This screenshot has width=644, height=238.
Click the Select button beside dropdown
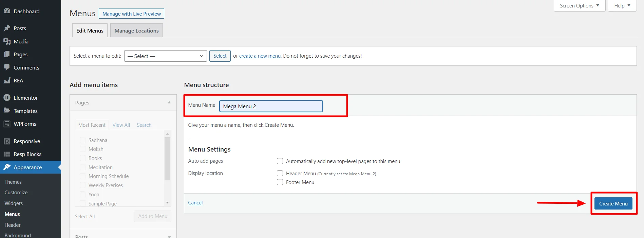click(x=220, y=56)
